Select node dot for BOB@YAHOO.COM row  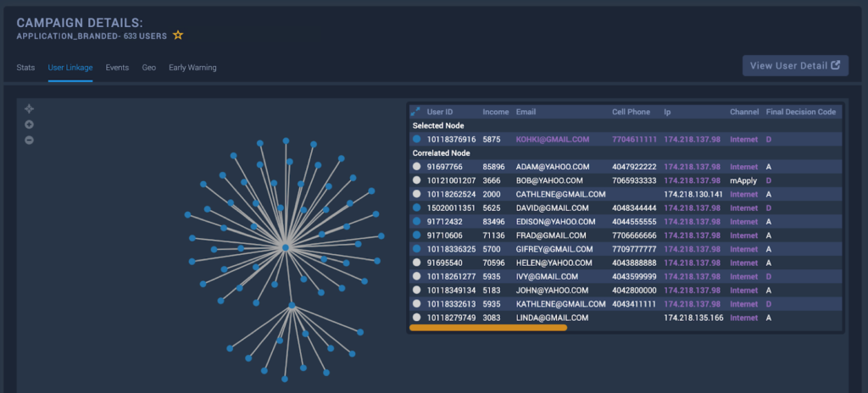point(417,180)
